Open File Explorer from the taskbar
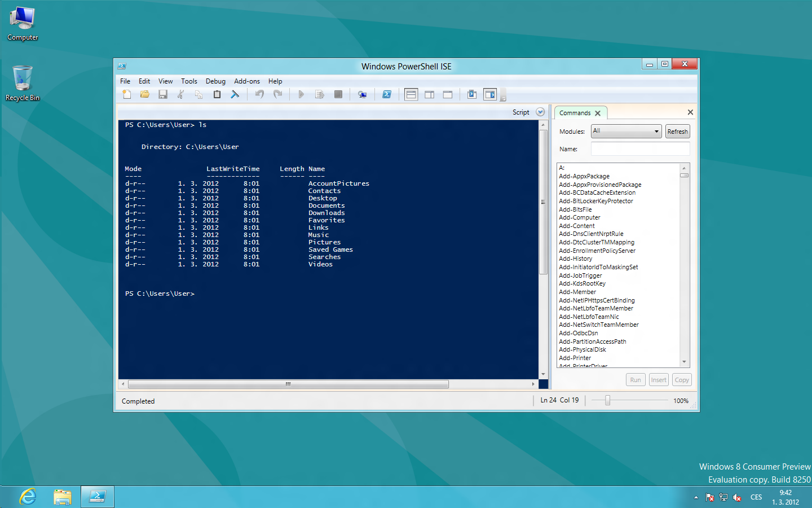Screen dimensions: 812x508 pos(63,497)
